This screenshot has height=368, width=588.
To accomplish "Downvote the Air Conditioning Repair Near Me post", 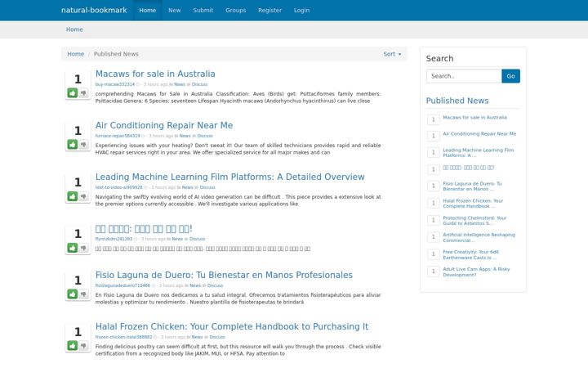I will coord(83,144).
